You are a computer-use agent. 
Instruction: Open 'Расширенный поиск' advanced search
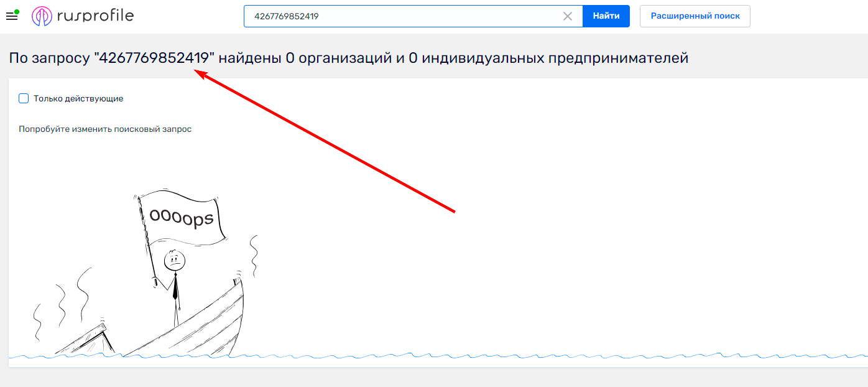pyautogui.click(x=695, y=16)
